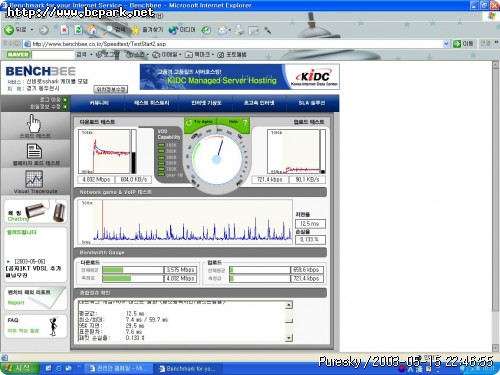Open the FAQ running figure icon
This screenshot has height=375, width=500.
pyautogui.click(x=53, y=326)
